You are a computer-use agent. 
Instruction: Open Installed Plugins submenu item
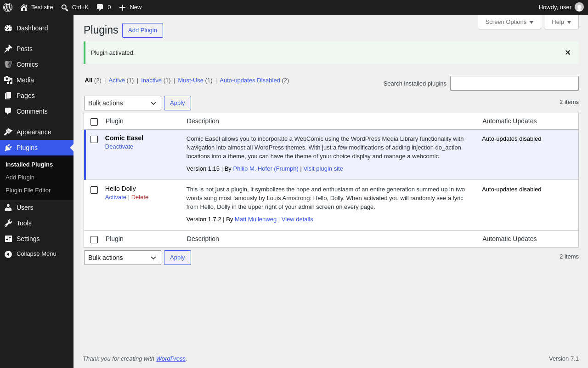pyautogui.click(x=29, y=165)
